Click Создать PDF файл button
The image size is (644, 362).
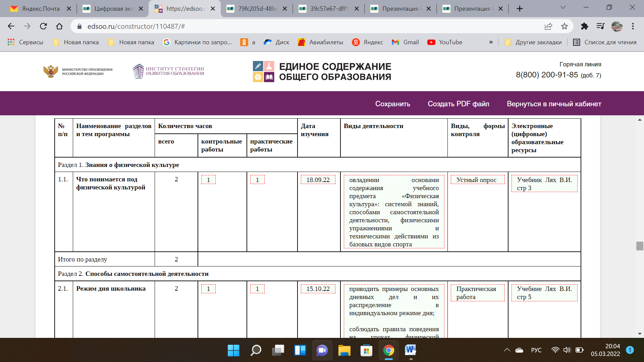[459, 104]
